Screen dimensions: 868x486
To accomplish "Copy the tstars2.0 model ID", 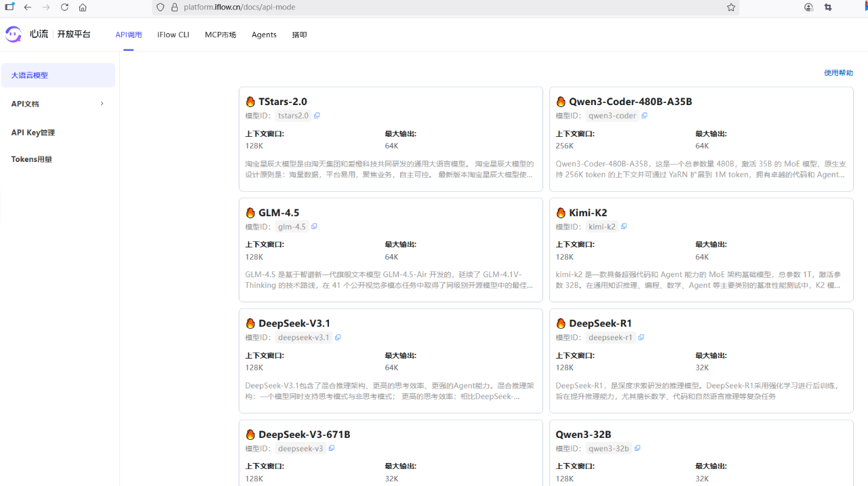I will tap(317, 116).
